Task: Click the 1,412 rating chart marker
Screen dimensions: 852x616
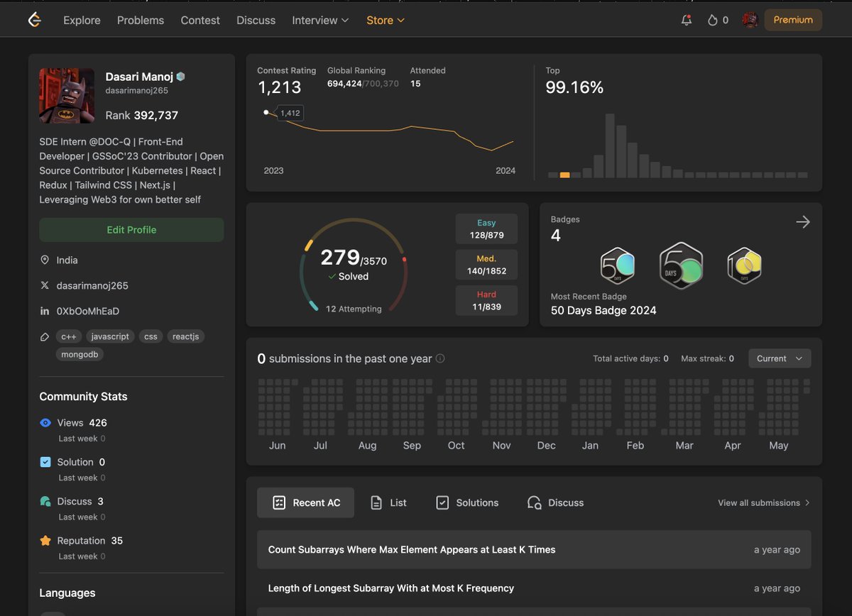Action: 266,112
